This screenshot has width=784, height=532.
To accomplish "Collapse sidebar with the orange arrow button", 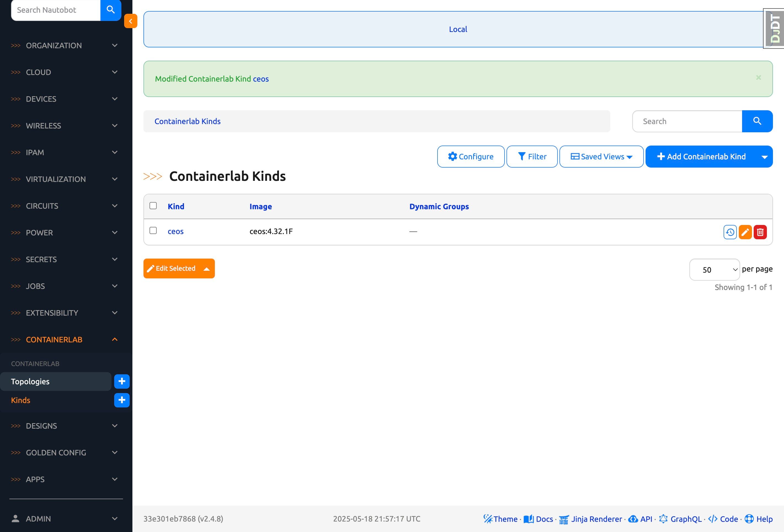I will click(130, 21).
